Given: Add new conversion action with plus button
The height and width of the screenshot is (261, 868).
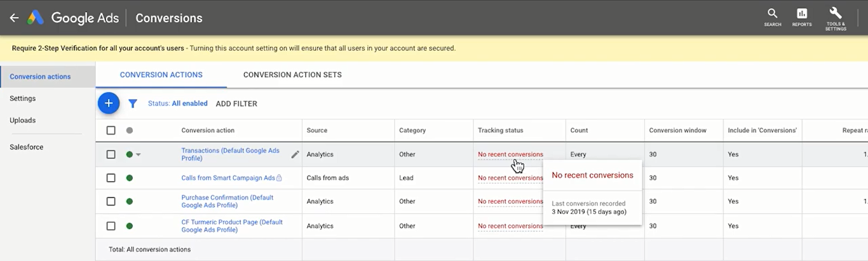Looking at the screenshot, I should 109,103.
